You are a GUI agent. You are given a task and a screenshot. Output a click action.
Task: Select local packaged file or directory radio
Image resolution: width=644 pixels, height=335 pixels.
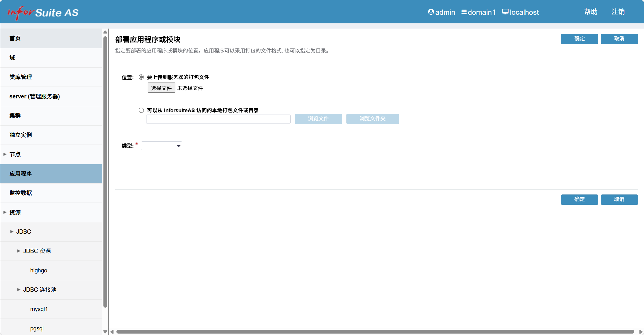[141, 110]
